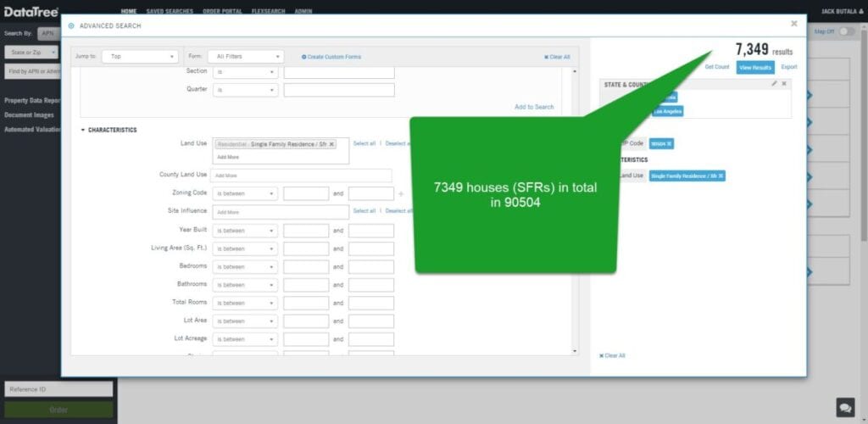Open the chat bubble icon
The height and width of the screenshot is (424, 868).
click(845, 407)
